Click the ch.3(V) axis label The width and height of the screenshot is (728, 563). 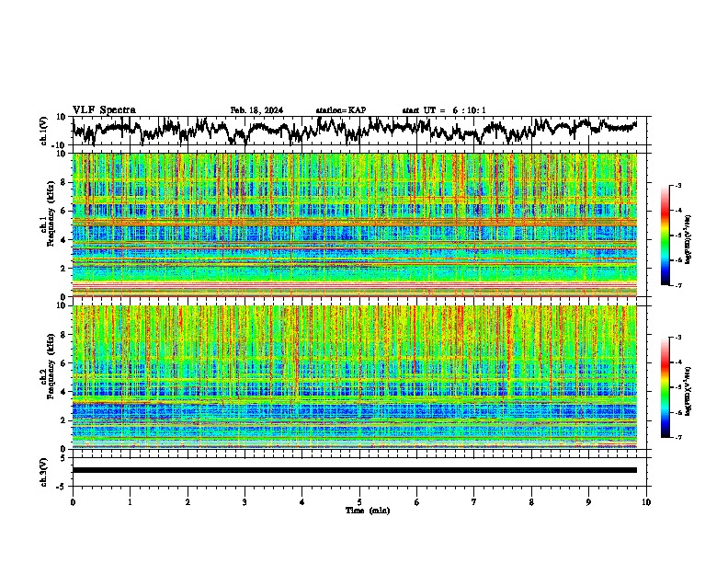[44, 473]
